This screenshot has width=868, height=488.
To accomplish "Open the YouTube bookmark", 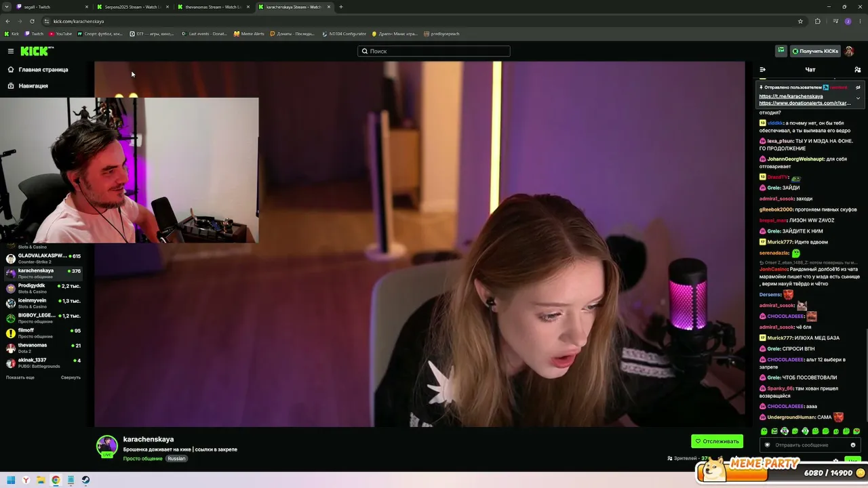I will click(60, 34).
